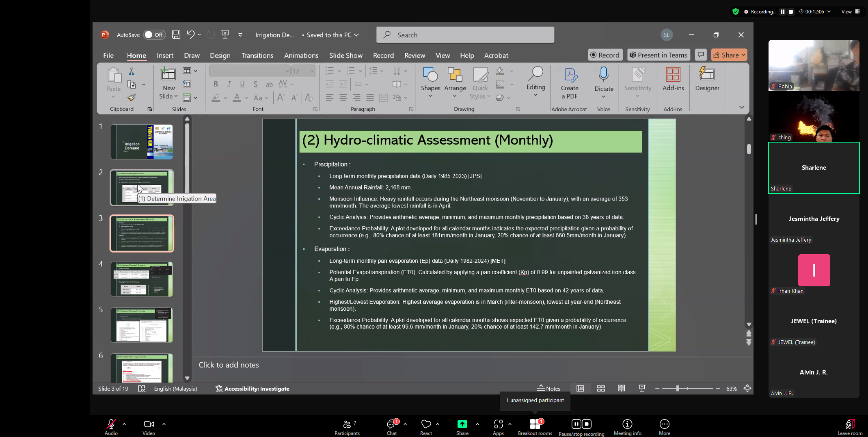
Task: Open the font size dropdown
Action: (312, 71)
